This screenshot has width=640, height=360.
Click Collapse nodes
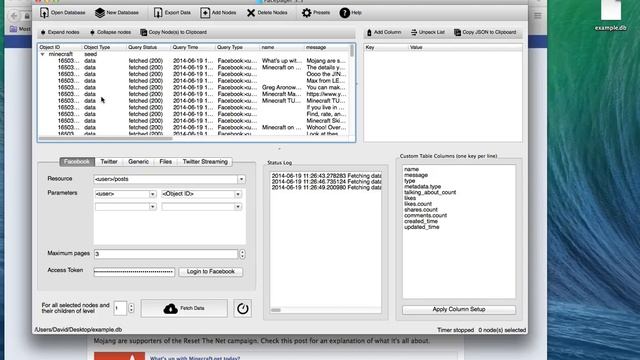(110, 32)
